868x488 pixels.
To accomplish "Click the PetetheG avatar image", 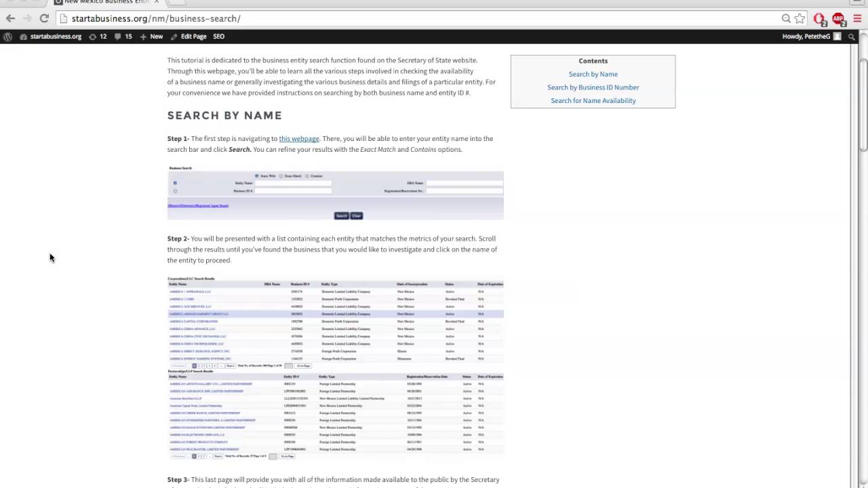I will click(x=837, y=37).
